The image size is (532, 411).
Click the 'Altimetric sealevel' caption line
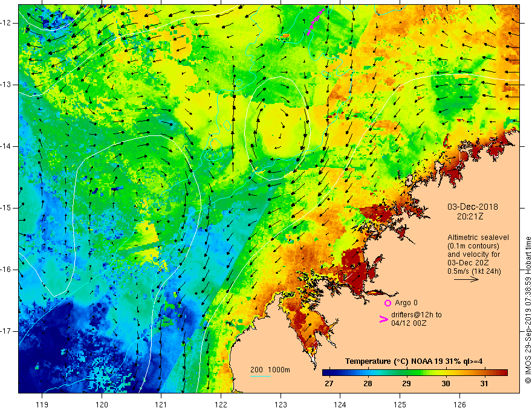478,238
